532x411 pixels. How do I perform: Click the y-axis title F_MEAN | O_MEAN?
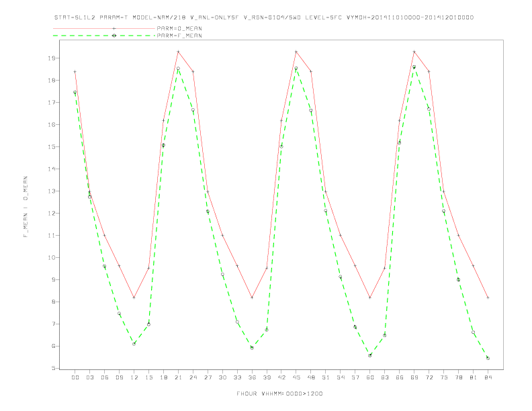26,207
